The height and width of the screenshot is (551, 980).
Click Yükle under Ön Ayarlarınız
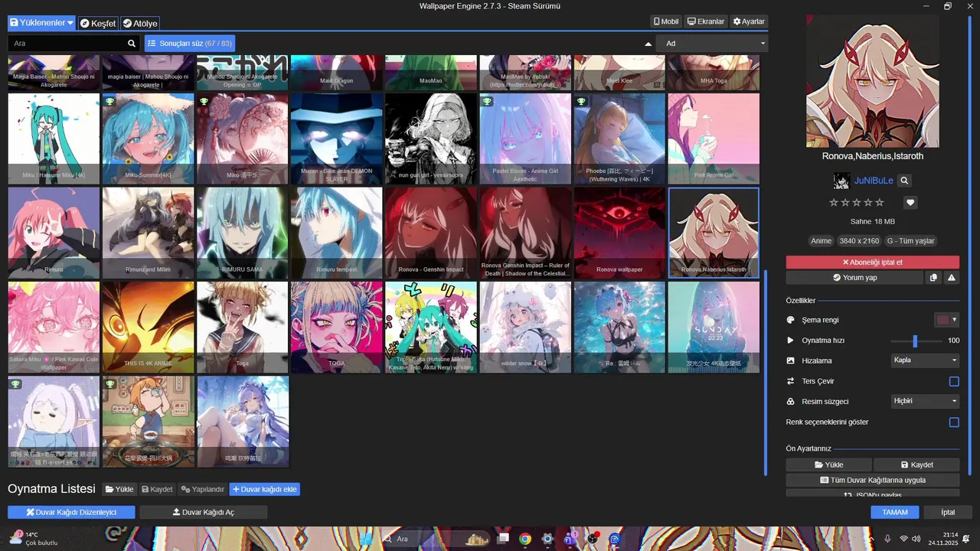coord(828,465)
